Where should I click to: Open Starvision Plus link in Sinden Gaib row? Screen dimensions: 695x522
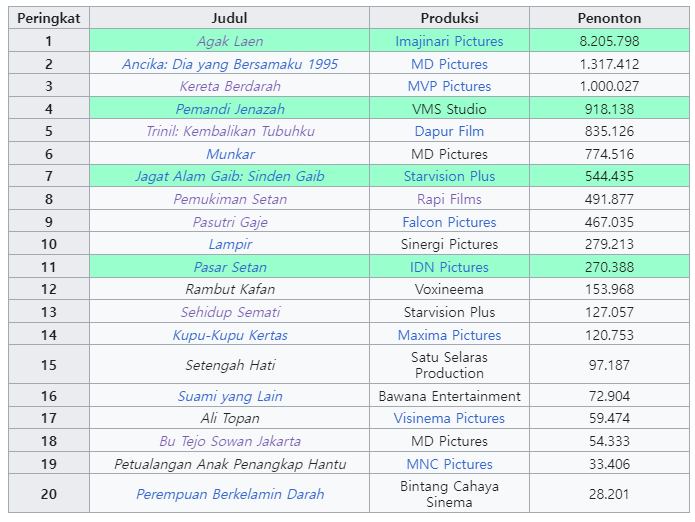pos(449,176)
